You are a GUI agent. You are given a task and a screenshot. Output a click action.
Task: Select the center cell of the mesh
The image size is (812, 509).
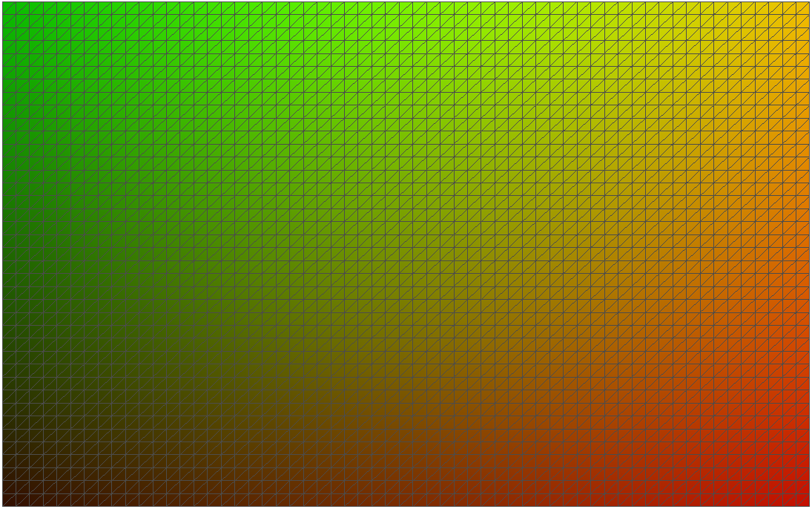coord(406,254)
